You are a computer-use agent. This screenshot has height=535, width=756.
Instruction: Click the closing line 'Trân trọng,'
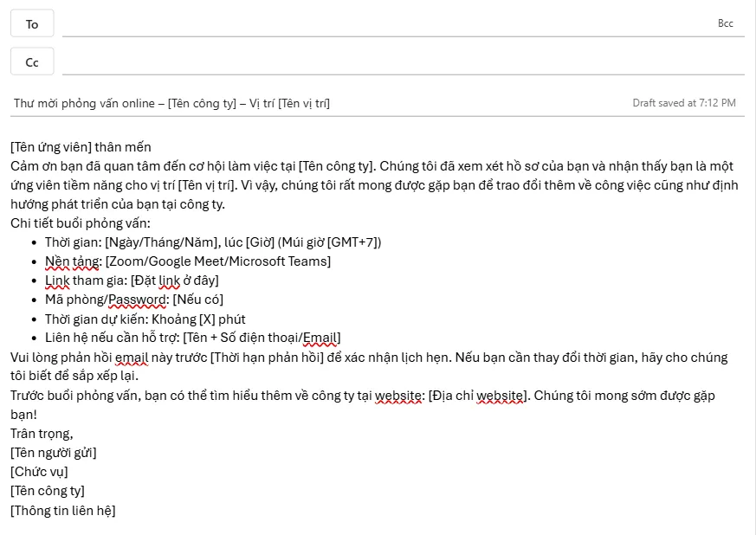click(42, 434)
